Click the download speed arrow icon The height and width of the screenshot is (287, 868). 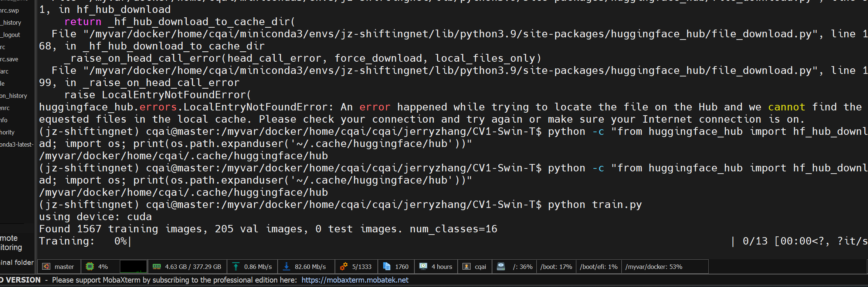pos(286,266)
